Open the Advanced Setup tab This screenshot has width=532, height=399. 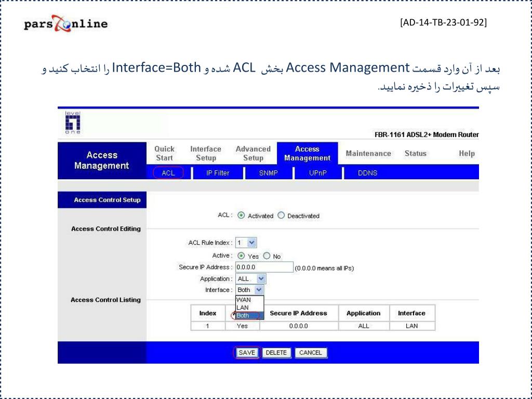point(253,153)
